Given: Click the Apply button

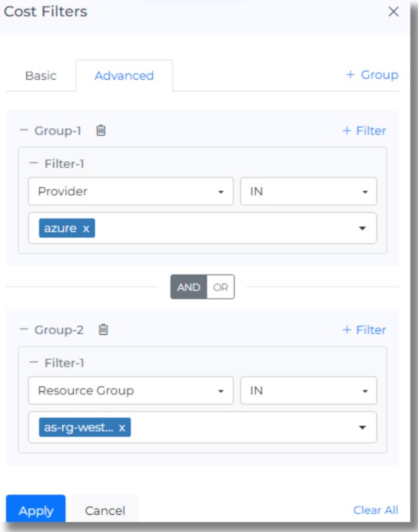Looking at the screenshot, I should [36, 511].
